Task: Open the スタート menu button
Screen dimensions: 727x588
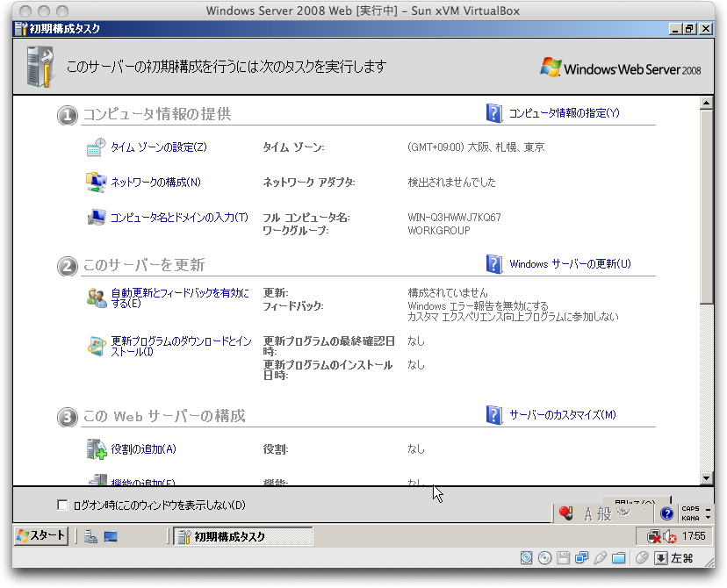Action: pyautogui.click(x=41, y=535)
